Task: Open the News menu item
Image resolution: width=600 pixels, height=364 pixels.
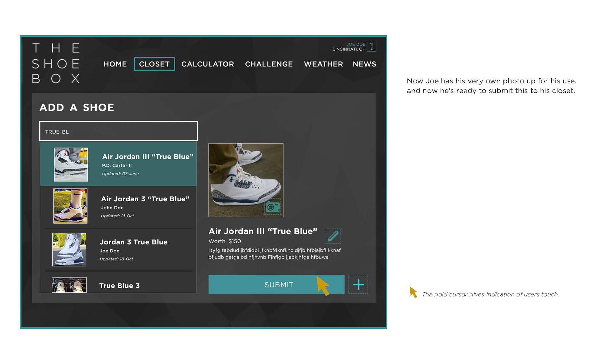Action: pyautogui.click(x=364, y=64)
